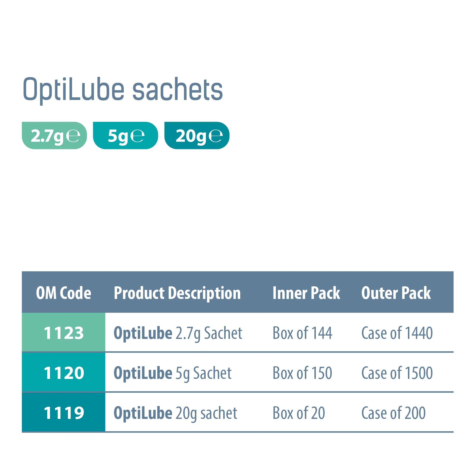Click the OptiLube sachets heading

tap(123, 89)
